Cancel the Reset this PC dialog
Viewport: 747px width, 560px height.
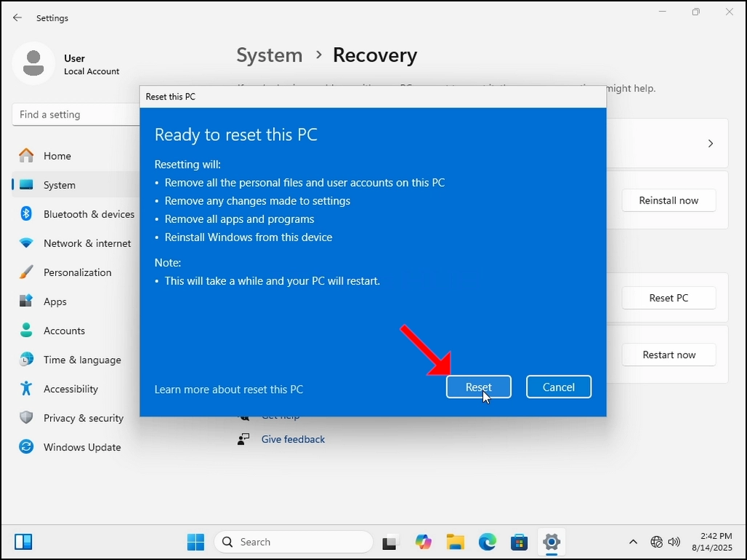coord(558,386)
